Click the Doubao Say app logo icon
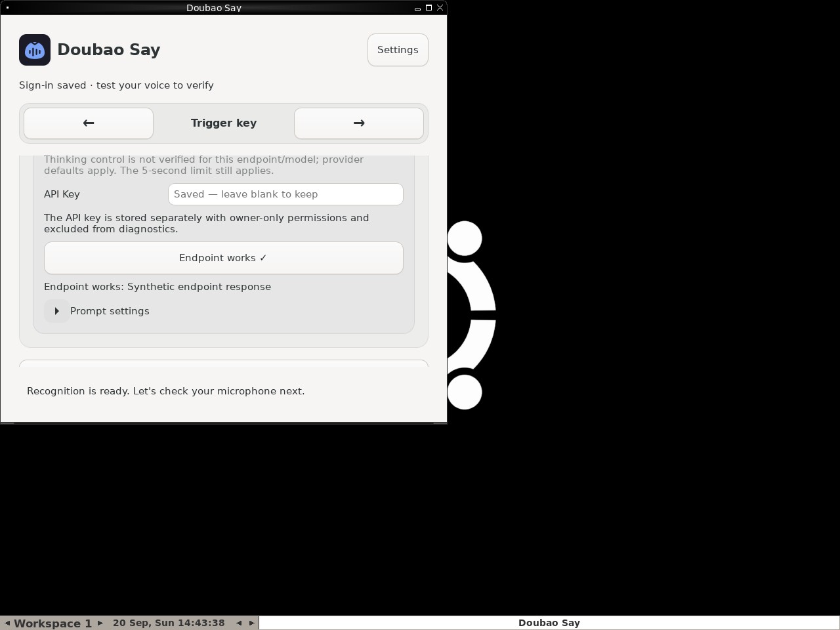This screenshot has height=630, width=840. 35,50
